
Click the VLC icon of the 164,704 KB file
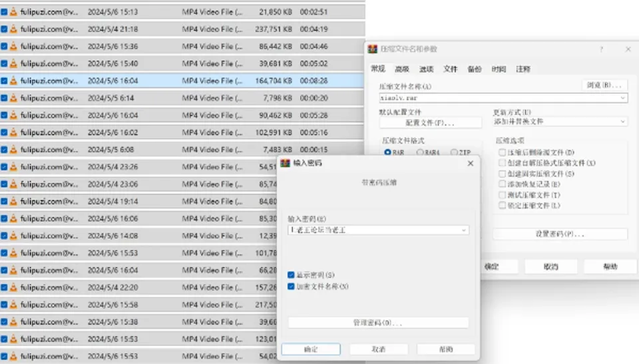13,81
